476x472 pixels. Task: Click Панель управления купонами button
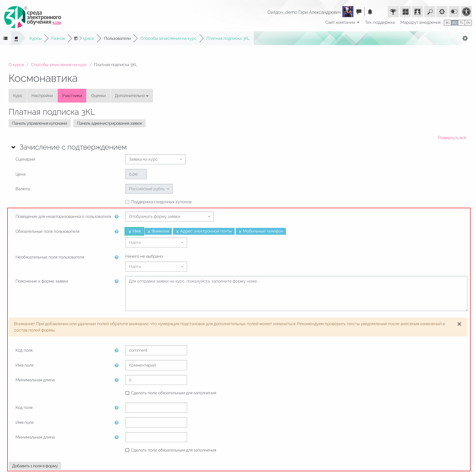[x=40, y=123]
